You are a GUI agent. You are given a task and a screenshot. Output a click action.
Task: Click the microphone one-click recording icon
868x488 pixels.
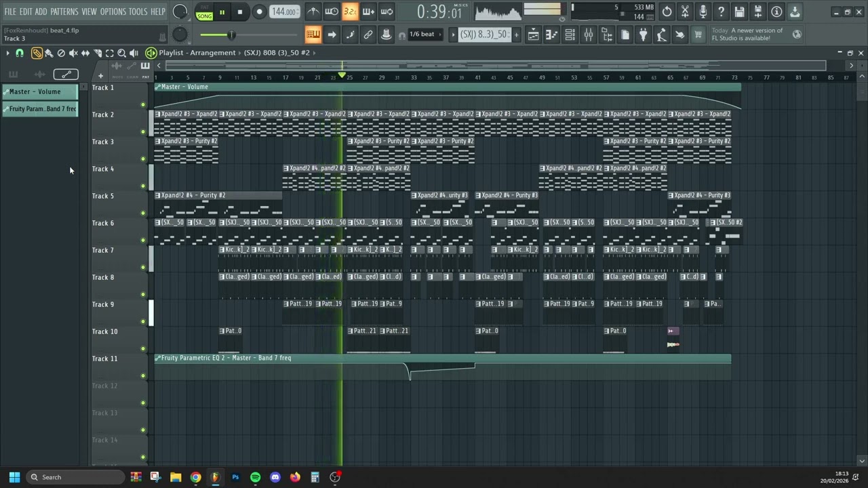pos(703,12)
